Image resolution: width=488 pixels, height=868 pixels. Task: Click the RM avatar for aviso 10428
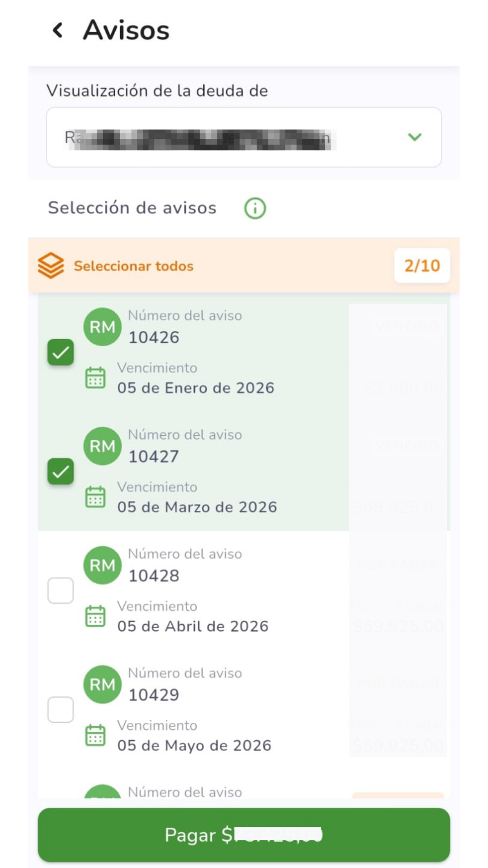tap(103, 565)
